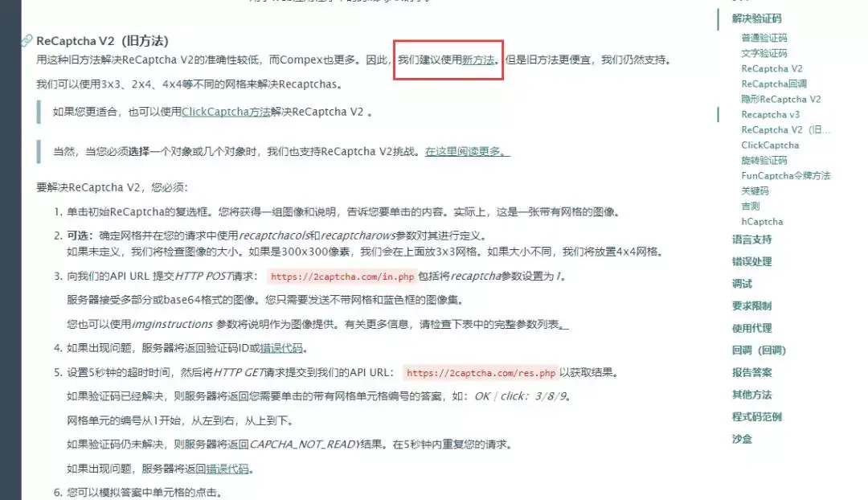This screenshot has width=868, height=500.
Task: Open 隐形ReCaptcha V2 sidebar item
Action: 781,99
